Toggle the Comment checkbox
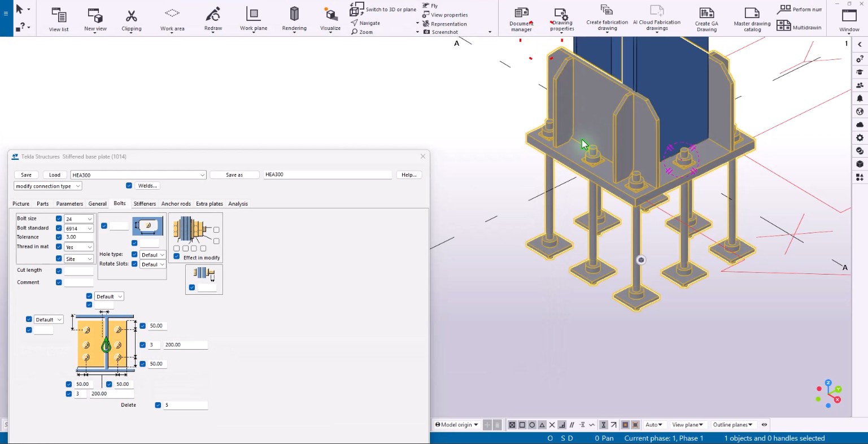The image size is (868, 444). pos(59,282)
